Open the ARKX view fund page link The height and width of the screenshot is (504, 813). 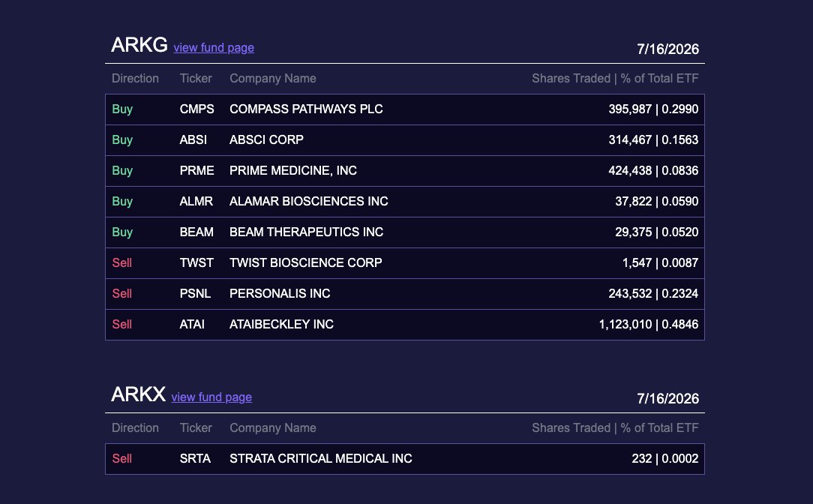211,397
